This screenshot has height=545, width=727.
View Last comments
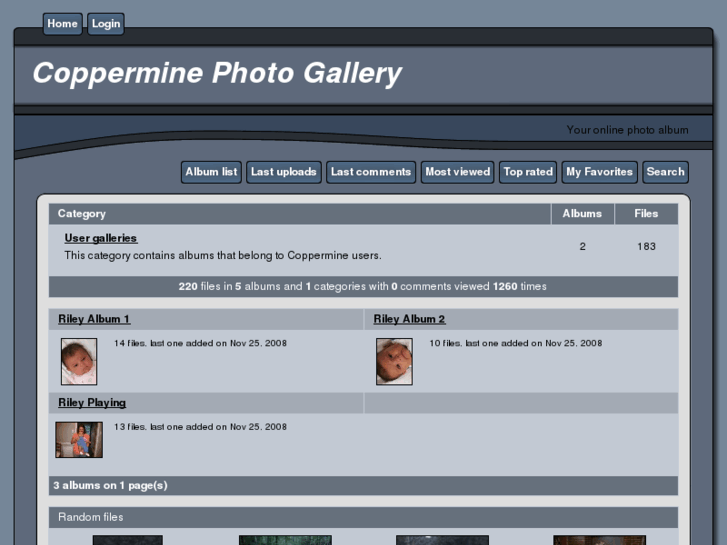(x=371, y=172)
